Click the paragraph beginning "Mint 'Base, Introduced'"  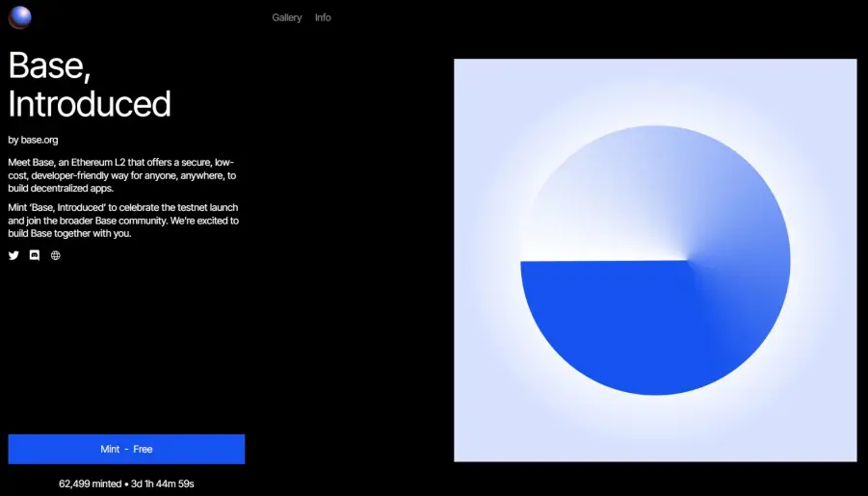click(x=123, y=221)
